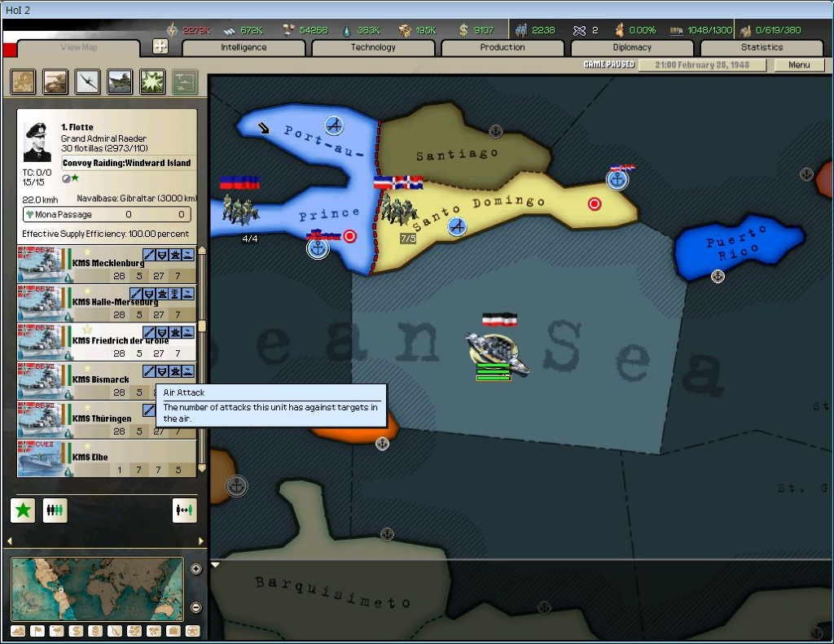Open the naval units toolbar icon
The width and height of the screenshot is (834, 644).
pos(121,82)
